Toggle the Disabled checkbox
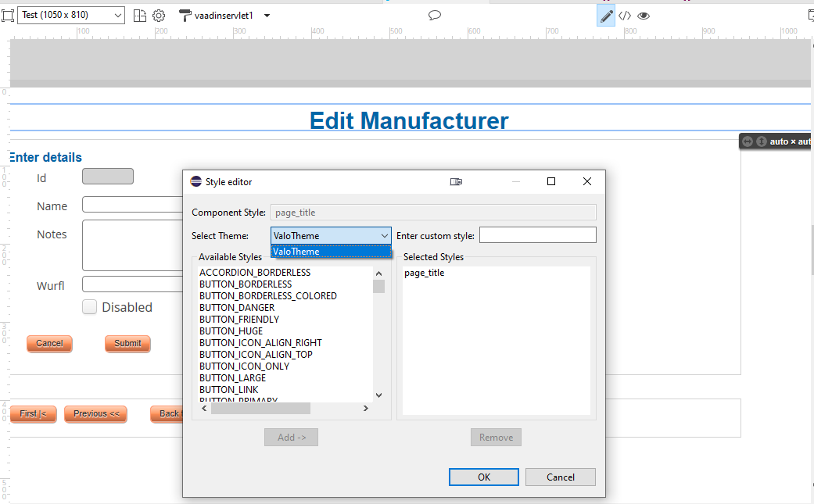 [x=90, y=307]
